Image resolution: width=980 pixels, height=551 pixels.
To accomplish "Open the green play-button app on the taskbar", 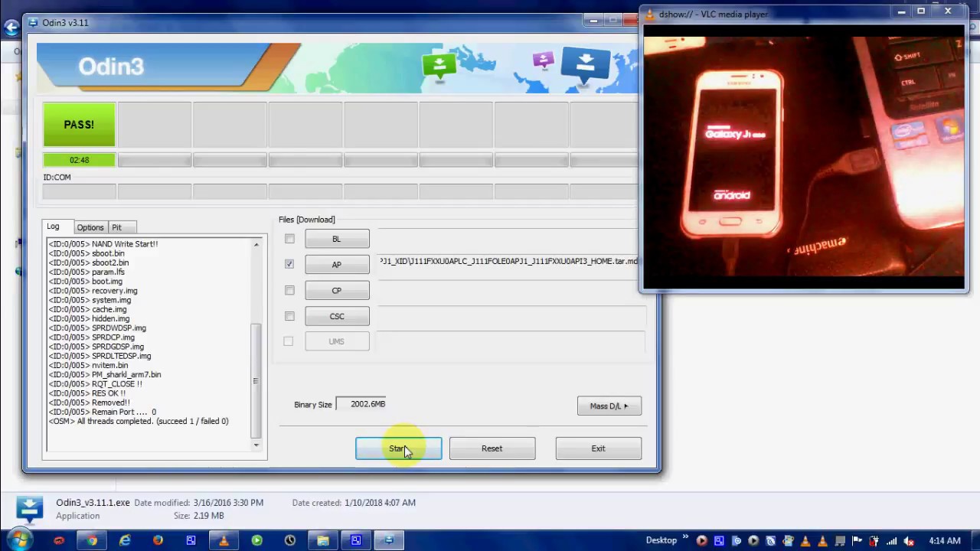I will pyautogui.click(x=256, y=540).
